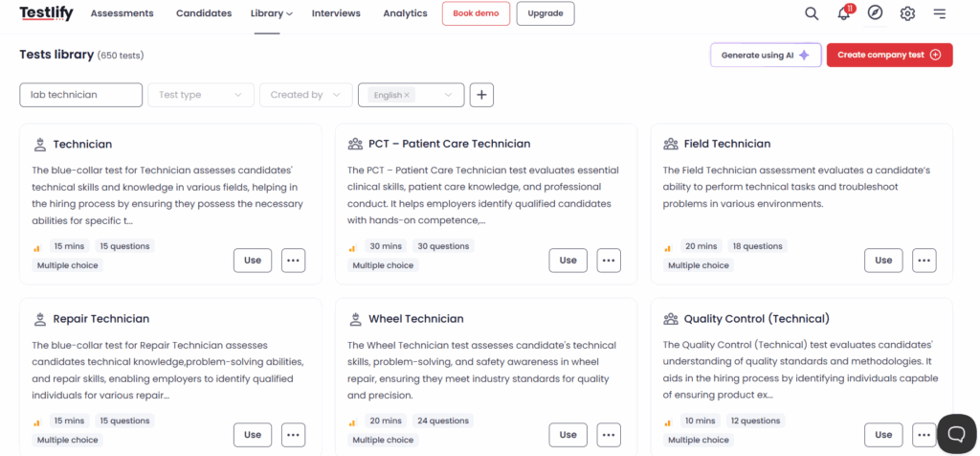Use the PCT Patient Care Technician test
Image resolution: width=980 pixels, height=456 pixels.
(568, 261)
